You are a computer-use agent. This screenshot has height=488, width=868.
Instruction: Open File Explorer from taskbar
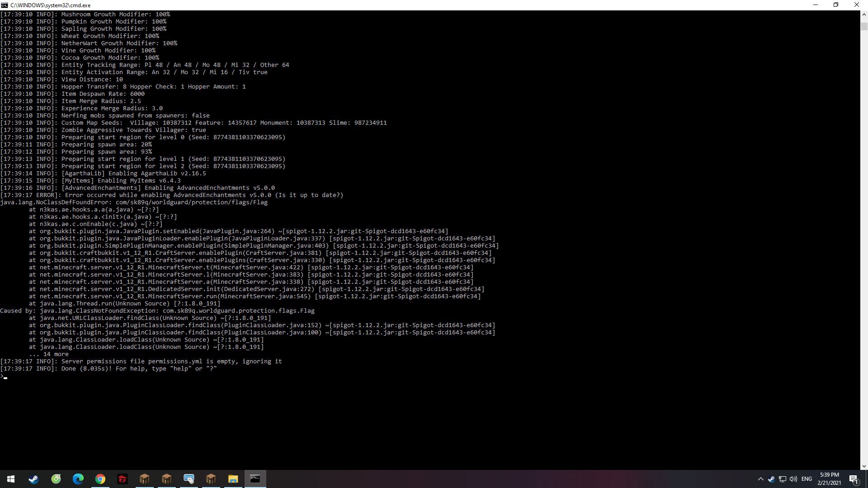pyautogui.click(x=233, y=479)
